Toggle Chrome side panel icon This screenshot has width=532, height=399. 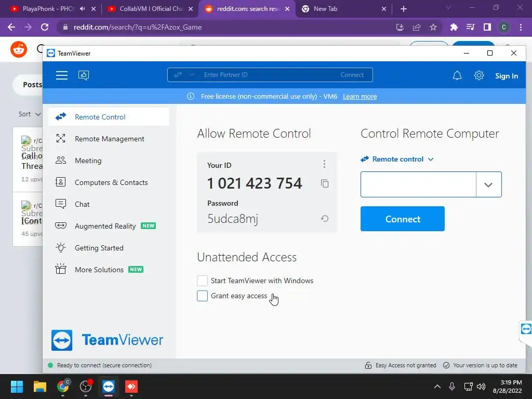(487, 27)
